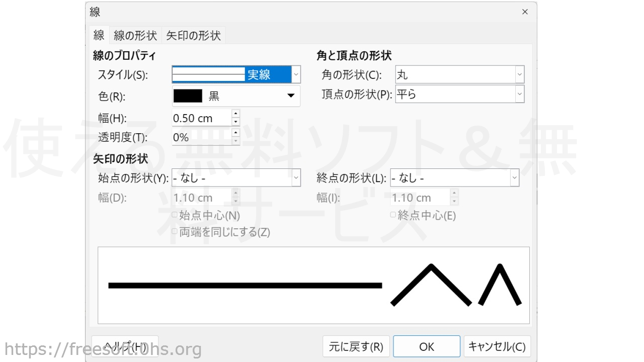This screenshot has height=362, width=644.
Task: Open the black 色 color picker
Action: tap(235, 96)
